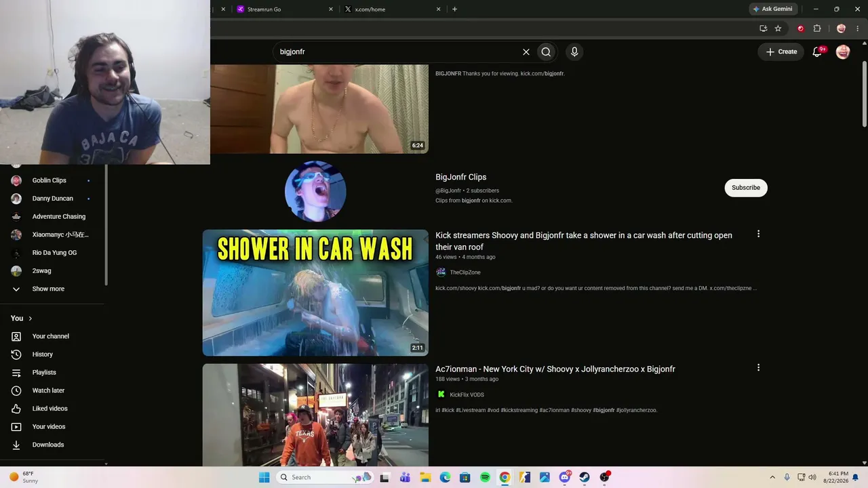Open Rio Da Yung OG subscription
This screenshot has height=488, width=868.
click(53, 253)
